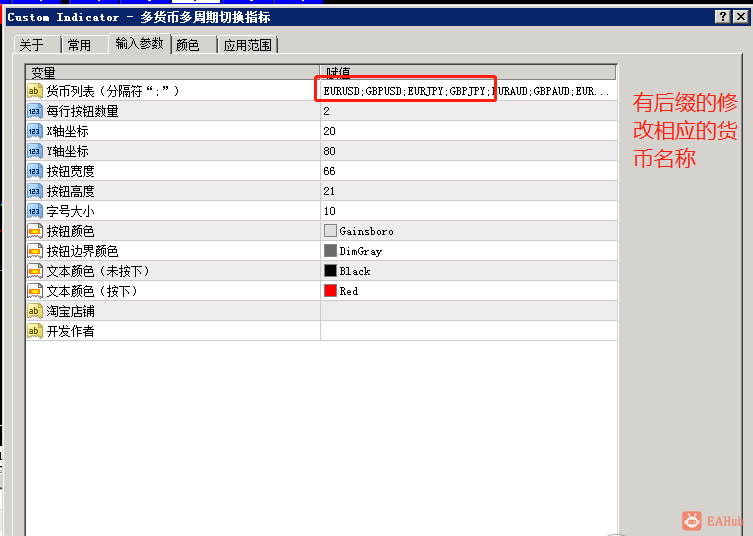Click the color icon beside 文本颜色（未按下）
This screenshot has width=753, height=536.
(x=35, y=271)
